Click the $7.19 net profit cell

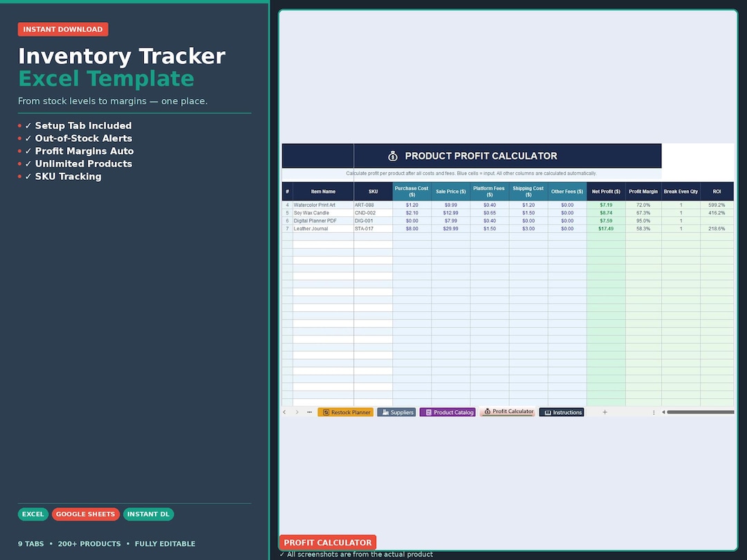pyautogui.click(x=606, y=205)
